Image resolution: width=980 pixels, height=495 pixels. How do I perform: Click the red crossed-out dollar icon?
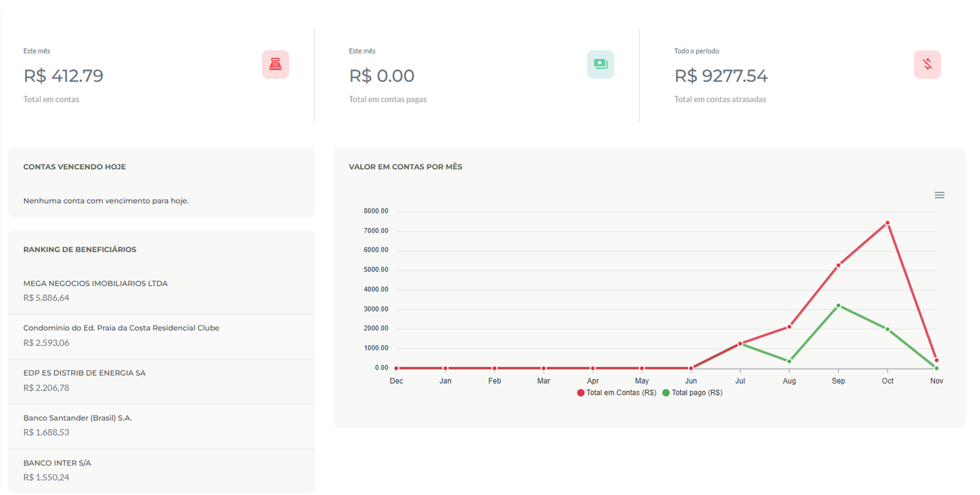pyautogui.click(x=927, y=64)
